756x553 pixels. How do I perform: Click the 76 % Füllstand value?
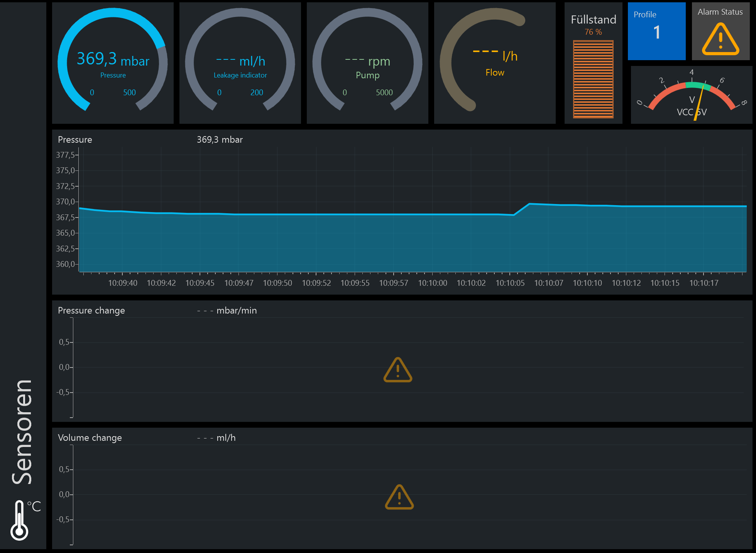[593, 32]
